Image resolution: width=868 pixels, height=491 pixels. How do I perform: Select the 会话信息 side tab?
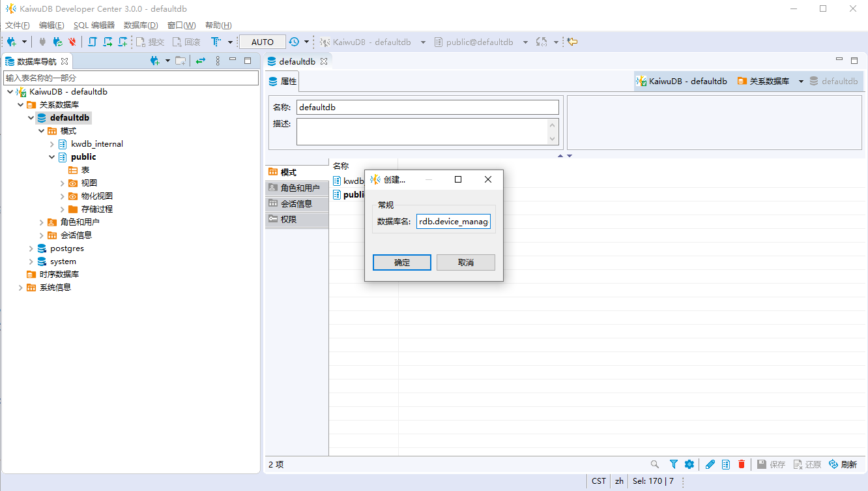pos(297,203)
